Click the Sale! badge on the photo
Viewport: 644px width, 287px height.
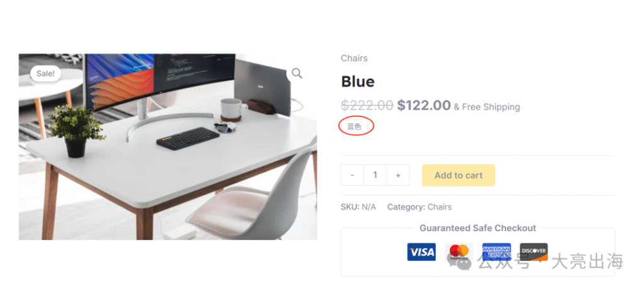coord(45,74)
